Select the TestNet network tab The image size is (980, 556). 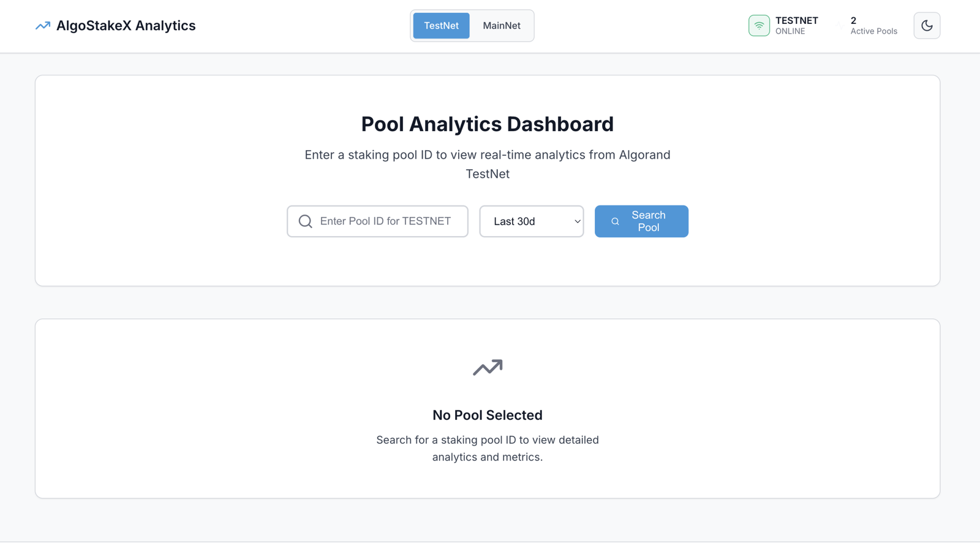(x=441, y=26)
